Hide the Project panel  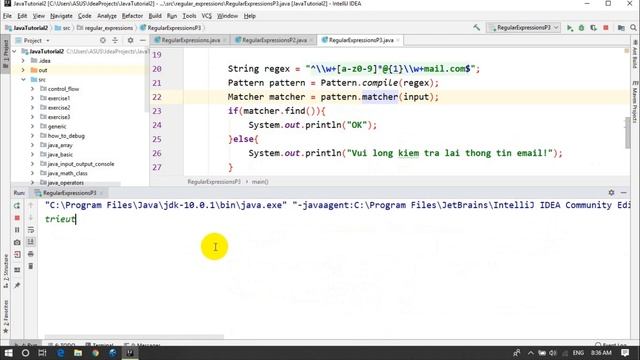142,40
